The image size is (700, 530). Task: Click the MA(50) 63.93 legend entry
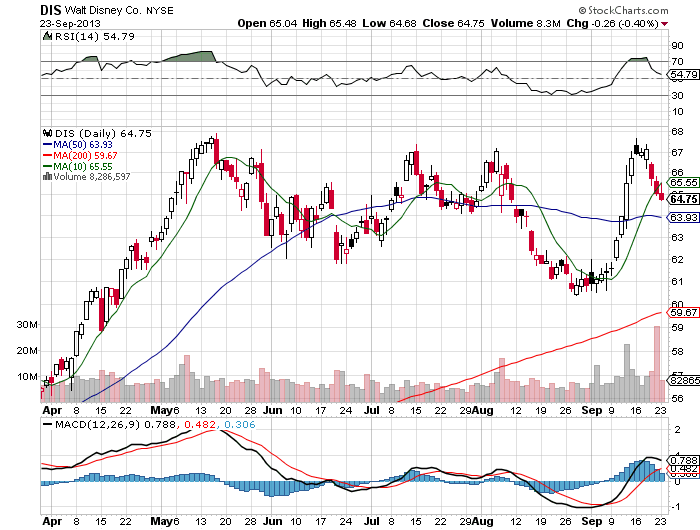tap(83, 145)
